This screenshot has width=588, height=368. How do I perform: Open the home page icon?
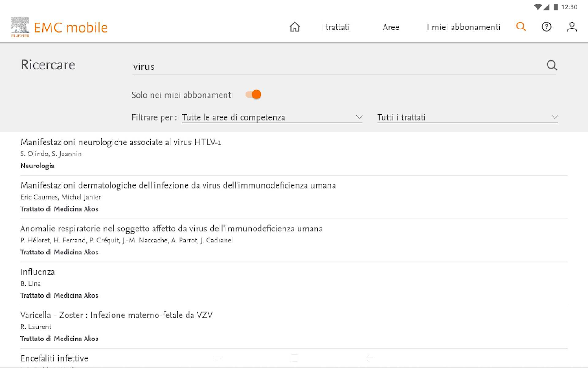tap(295, 27)
